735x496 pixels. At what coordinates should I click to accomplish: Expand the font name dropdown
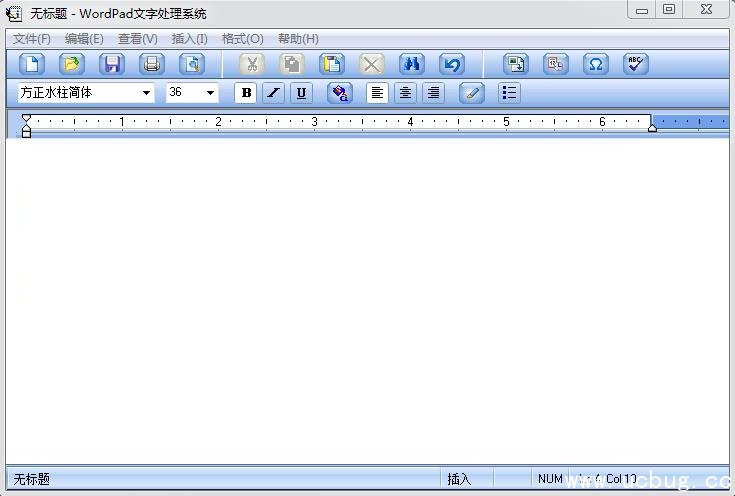pos(146,93)
